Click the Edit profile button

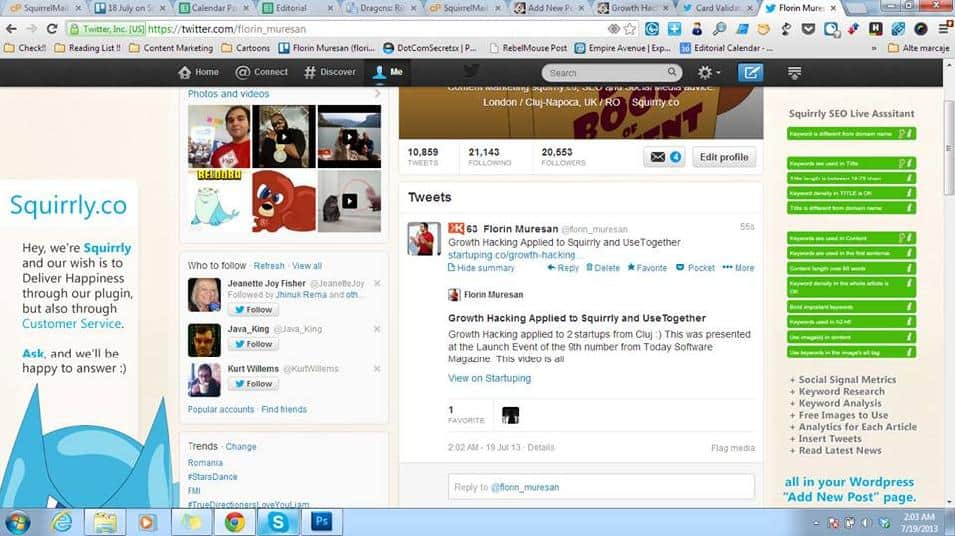pos(724,157)
